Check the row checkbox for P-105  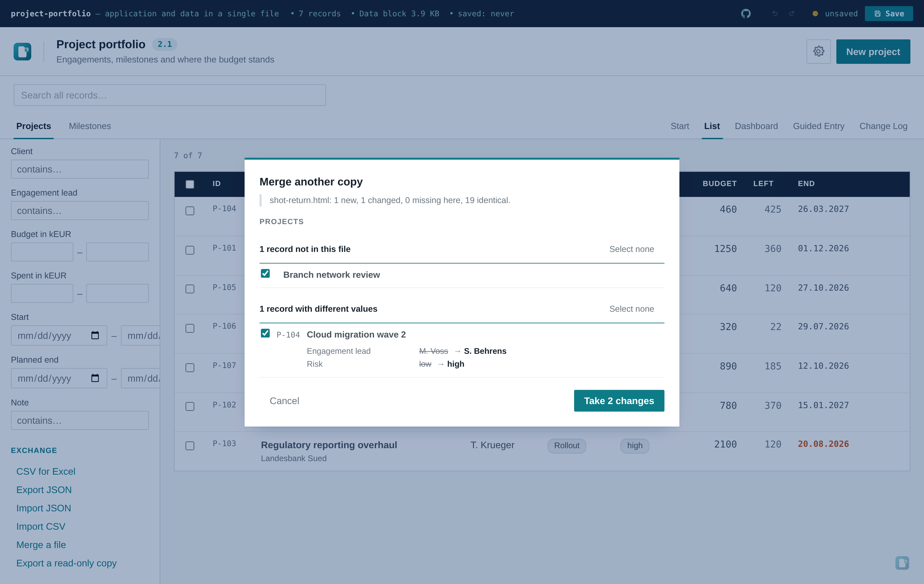pyautogui.click(x=190, y=289)
